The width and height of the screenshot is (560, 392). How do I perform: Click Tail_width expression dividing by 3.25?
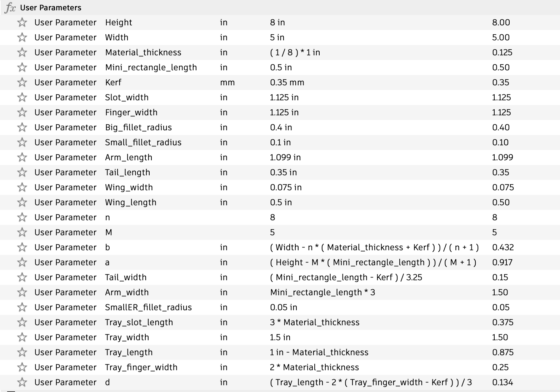(x=346, y=277)
